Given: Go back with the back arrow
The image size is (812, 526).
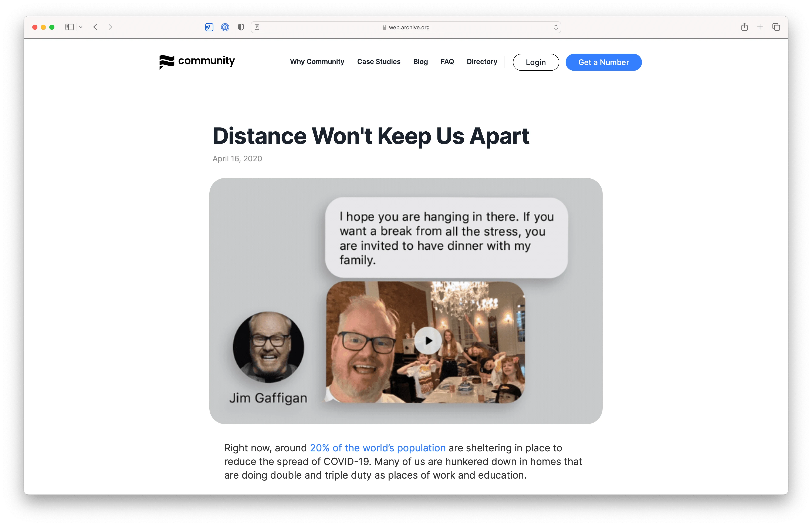Looking at the screenshot, I should coord(95,27).
